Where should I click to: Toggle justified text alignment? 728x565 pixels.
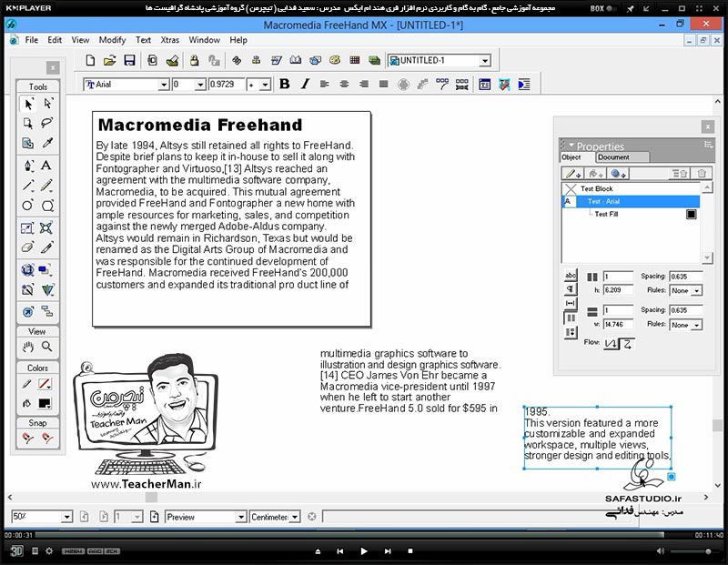(383, 84)
